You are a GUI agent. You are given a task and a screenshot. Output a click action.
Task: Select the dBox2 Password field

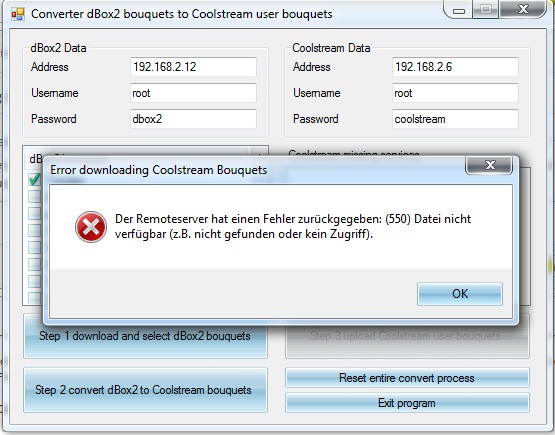(193, 119)
